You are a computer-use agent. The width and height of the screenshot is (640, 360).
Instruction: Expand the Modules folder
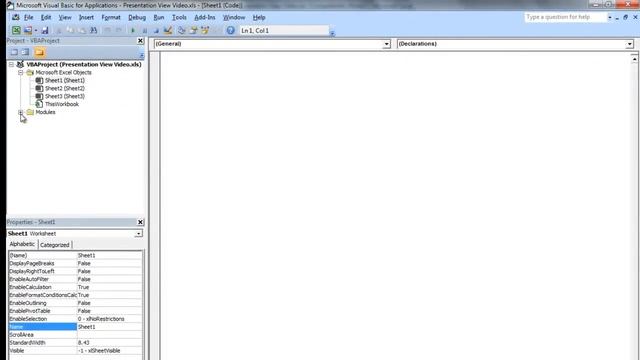20,112
